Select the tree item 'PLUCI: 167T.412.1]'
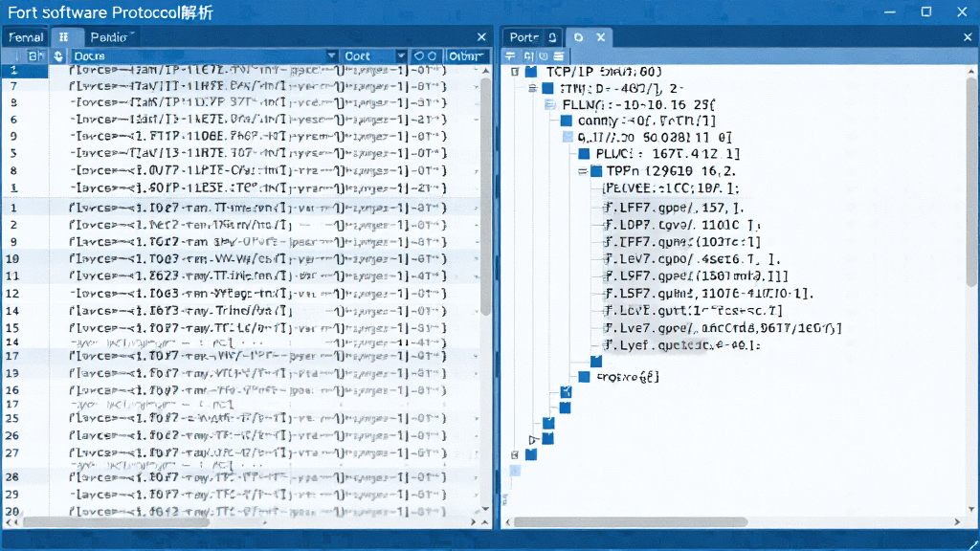Image resolution: width=980 pixels, height=551 pixels. tap(667, 154)
